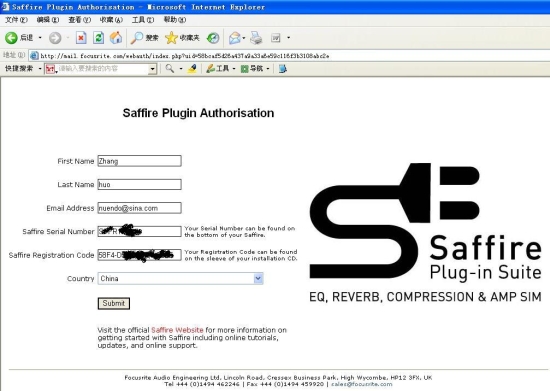Image resolution: width=550 pixels, height=391 pixels.
Task: Click the History icon in toolbar
Action: (x=213, y=38)
